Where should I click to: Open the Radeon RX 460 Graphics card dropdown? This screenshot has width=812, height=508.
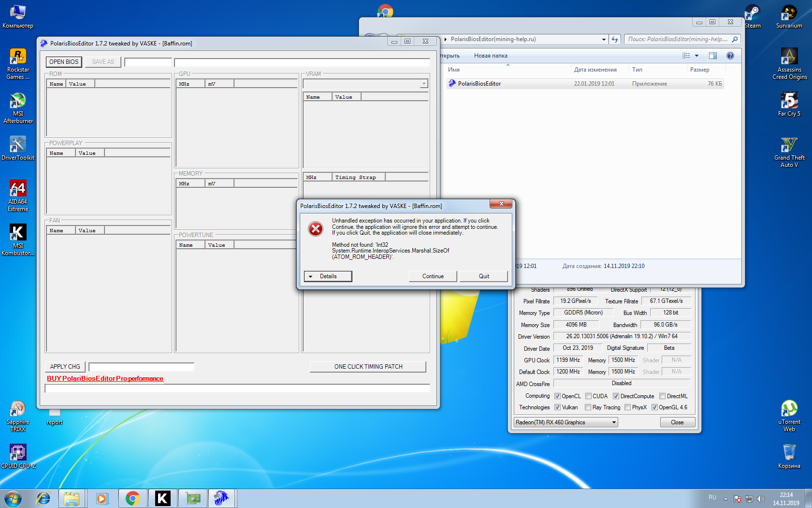565,422
